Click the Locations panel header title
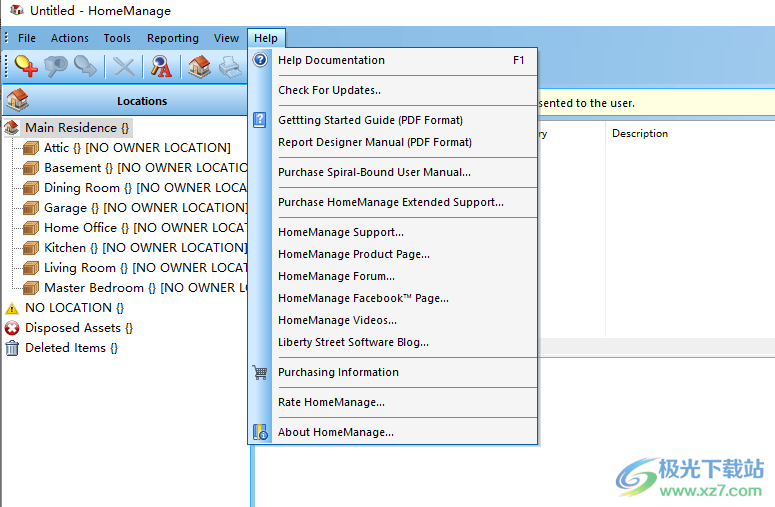The image size is (775, 507). [142, 101]
